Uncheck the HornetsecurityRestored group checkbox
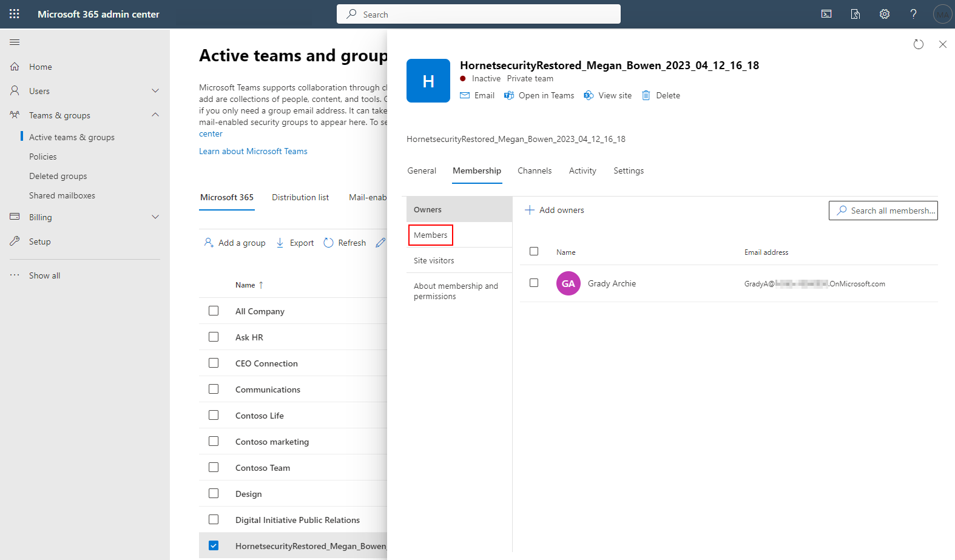This screenshot has width=955, height=560. pos(214,545)
